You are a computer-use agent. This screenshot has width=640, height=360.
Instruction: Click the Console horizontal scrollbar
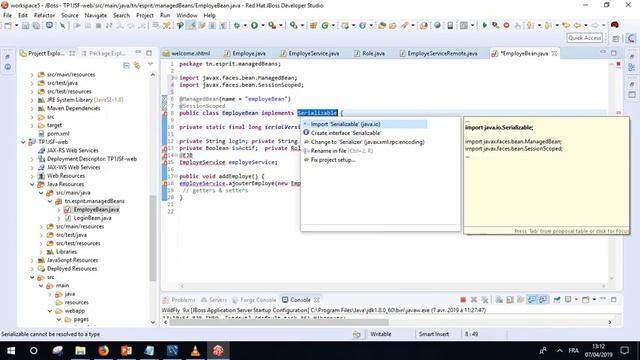[279, 322]
